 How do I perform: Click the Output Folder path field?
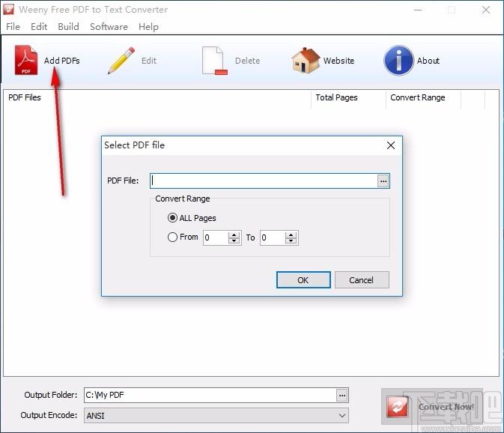(210, 395)
